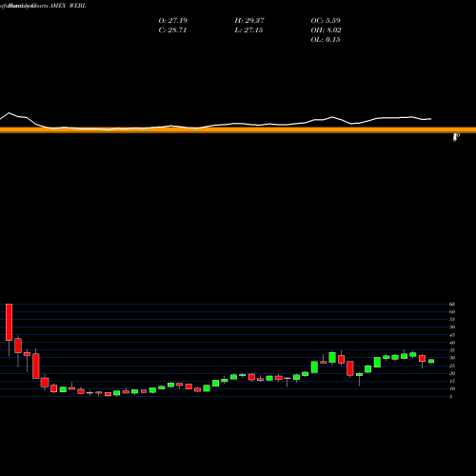This screenshot has height=476, width=476.
Task: Click the open price value O: 27.19
Action: coord(173,21)
